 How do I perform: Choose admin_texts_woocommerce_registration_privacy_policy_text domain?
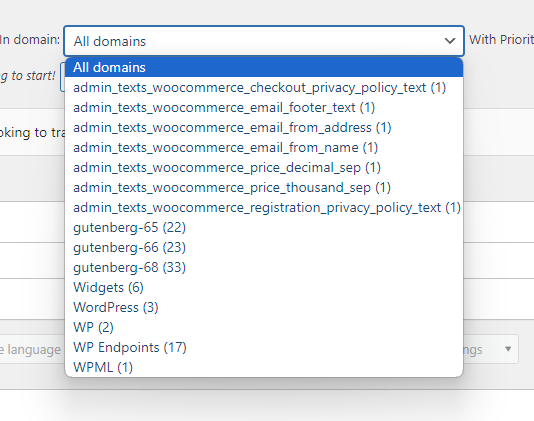coord(264,207)
